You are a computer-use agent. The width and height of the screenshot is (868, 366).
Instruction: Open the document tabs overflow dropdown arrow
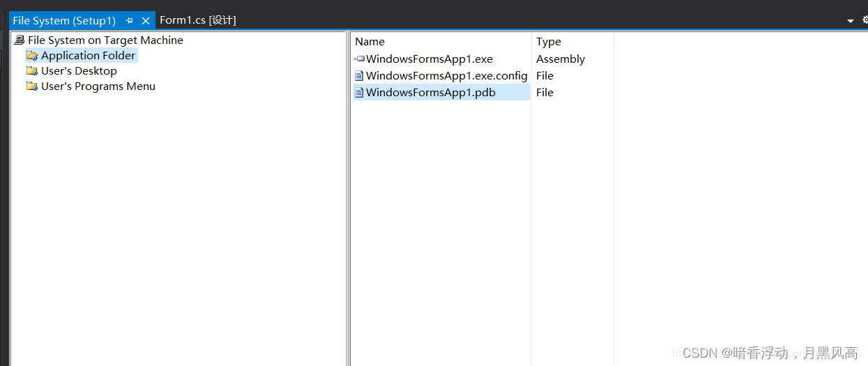pyautogui.click(x=851, y=21)
